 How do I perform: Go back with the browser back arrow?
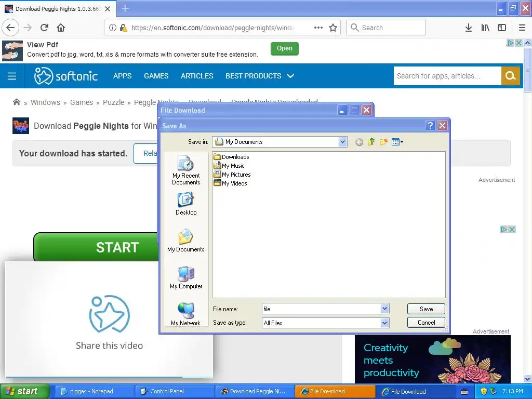(10, 28)
